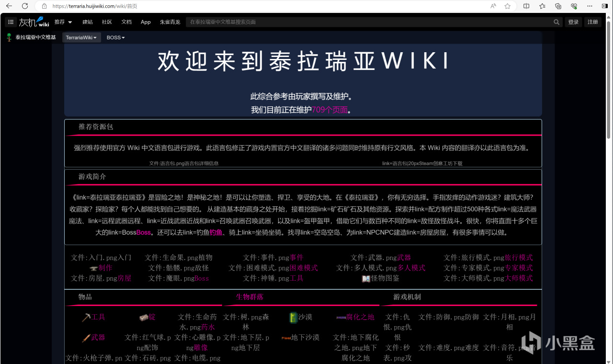
Task: Open the 朱雀青龙 menu item
Action: (170, 22)
